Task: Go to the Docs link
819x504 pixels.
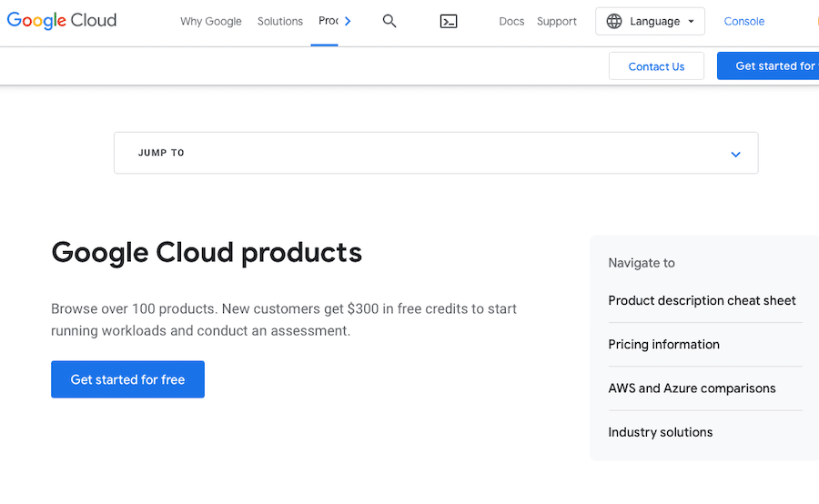Action: point(511,21)
